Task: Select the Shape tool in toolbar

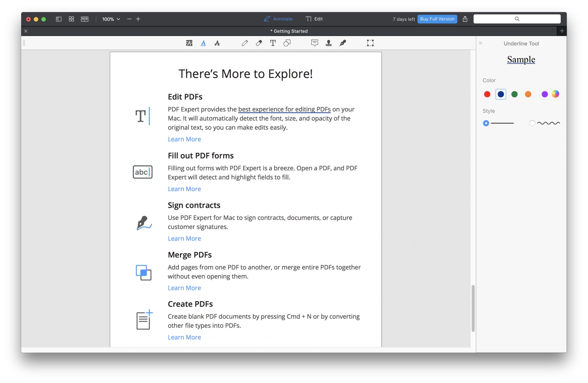Action: (x=287, y=42)
